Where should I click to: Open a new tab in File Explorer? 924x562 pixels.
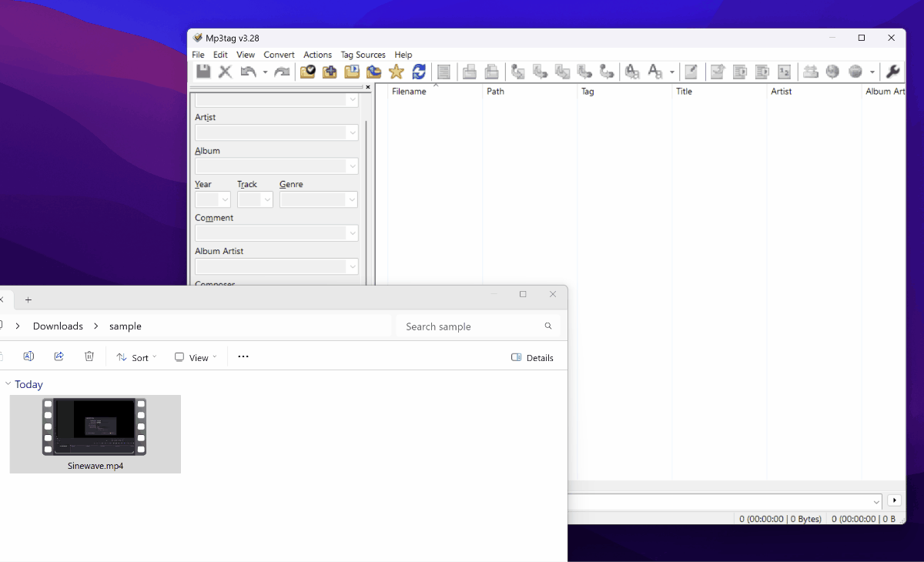click(28, 299)
